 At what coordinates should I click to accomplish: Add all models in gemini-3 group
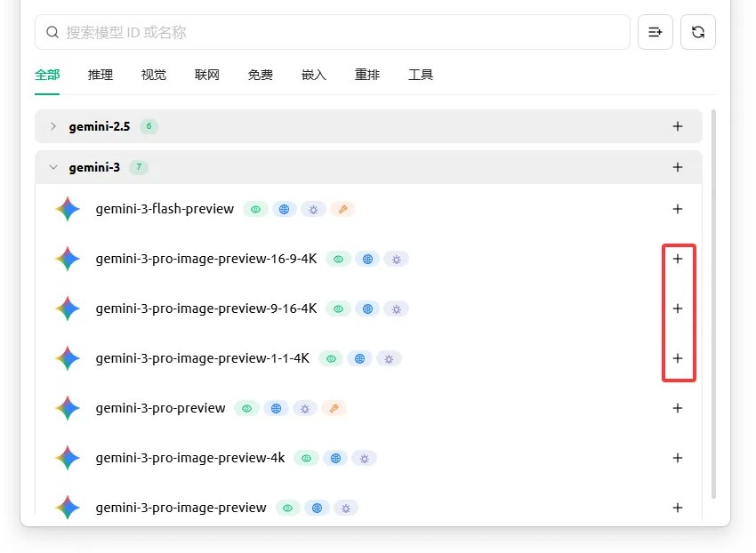[678, 167]
